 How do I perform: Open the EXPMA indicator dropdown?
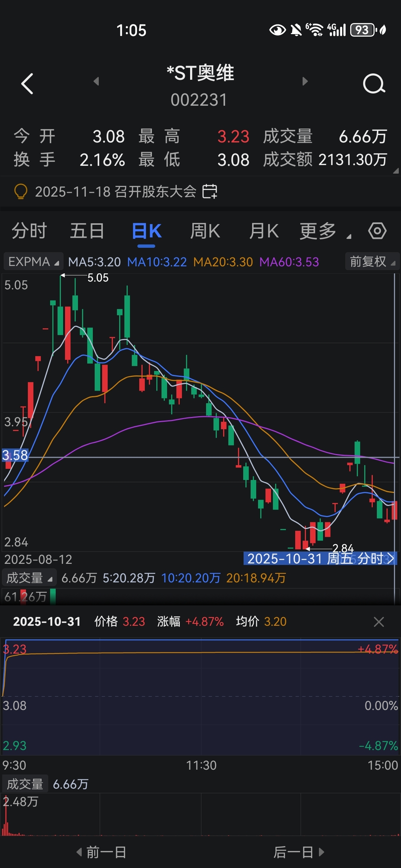point(33,262)
